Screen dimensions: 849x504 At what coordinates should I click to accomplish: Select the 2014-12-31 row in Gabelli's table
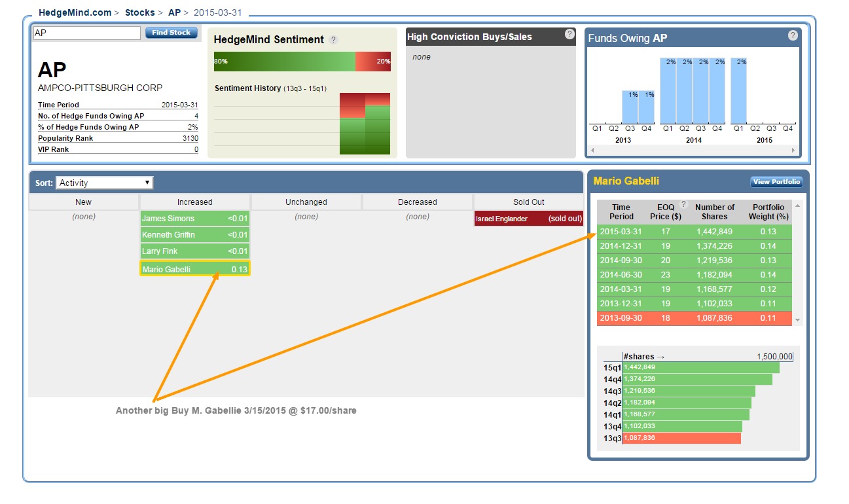coord(695,246)
